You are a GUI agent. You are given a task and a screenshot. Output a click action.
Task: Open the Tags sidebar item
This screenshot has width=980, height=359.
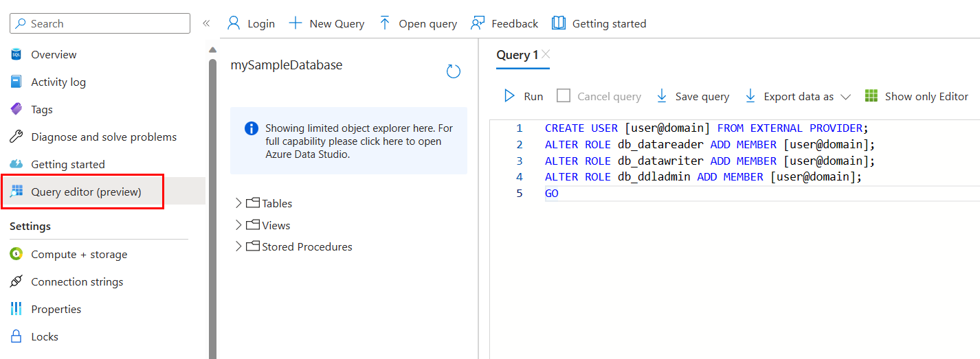(x=41, y=109)
